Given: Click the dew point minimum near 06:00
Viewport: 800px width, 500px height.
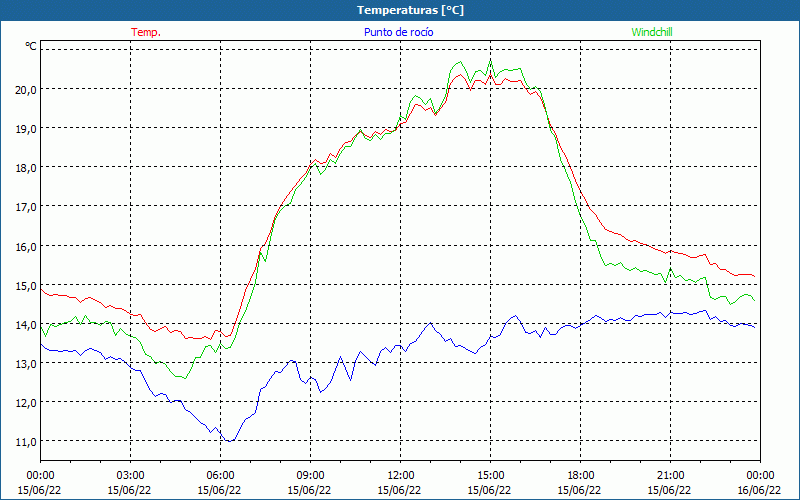Looking at the screenshot, I should [230, 441].
